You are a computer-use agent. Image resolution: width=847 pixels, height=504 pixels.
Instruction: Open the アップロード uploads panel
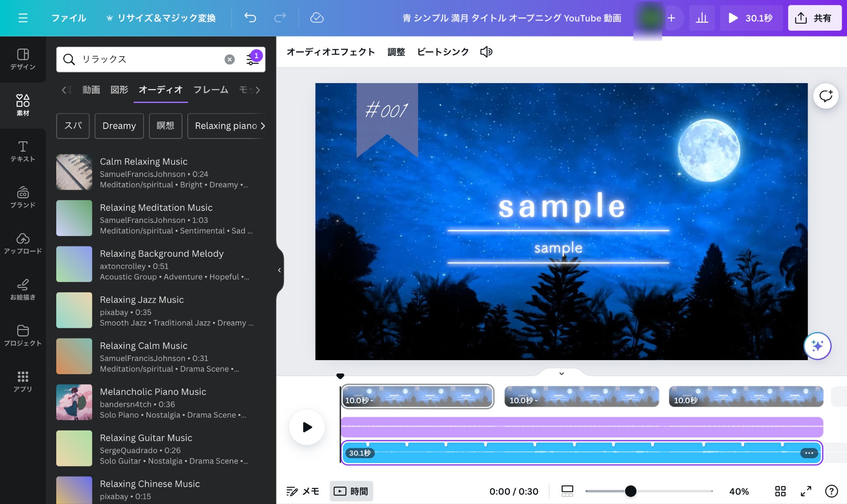point(23,243)
